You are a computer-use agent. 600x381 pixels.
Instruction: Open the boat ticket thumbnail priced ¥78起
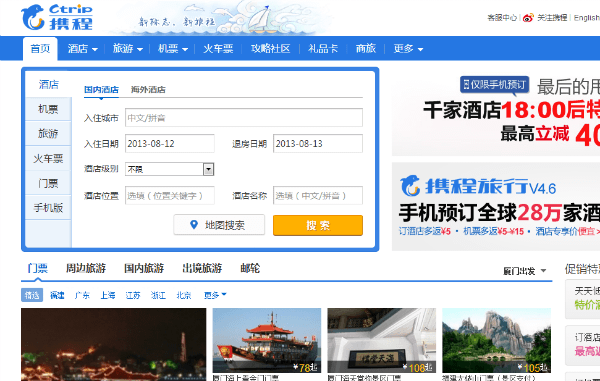coord(267,340)
